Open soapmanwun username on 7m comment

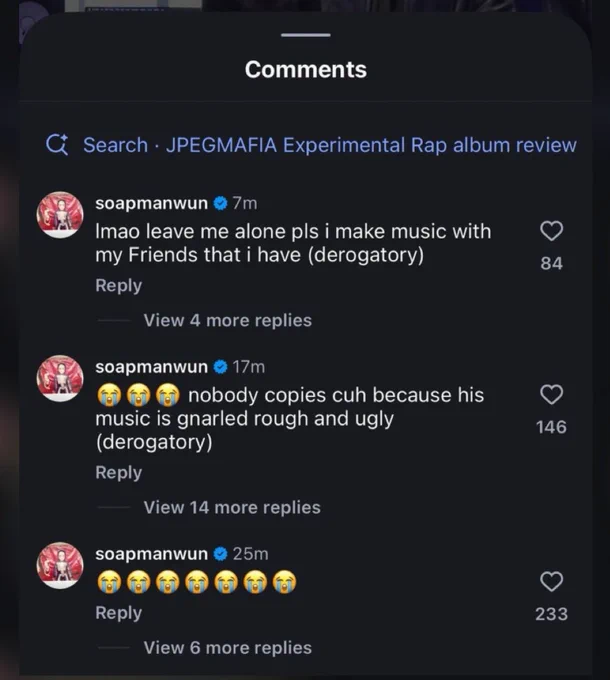coord(151,203)
